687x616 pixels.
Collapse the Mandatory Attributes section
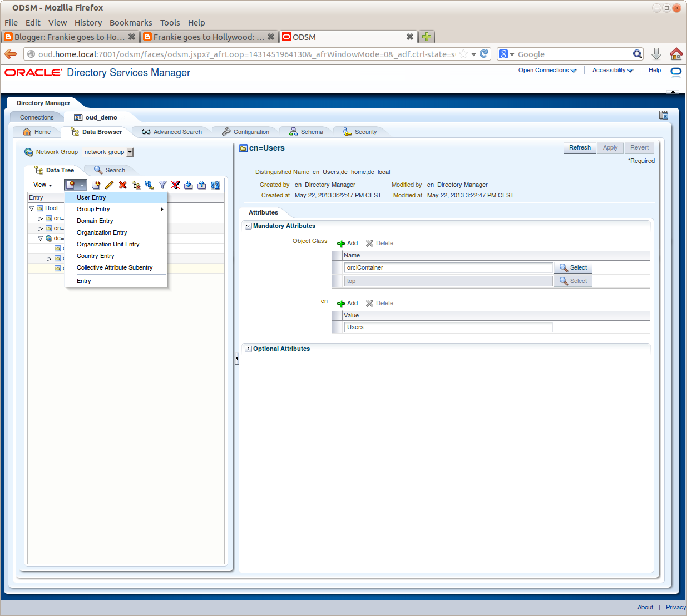point(249,226)
